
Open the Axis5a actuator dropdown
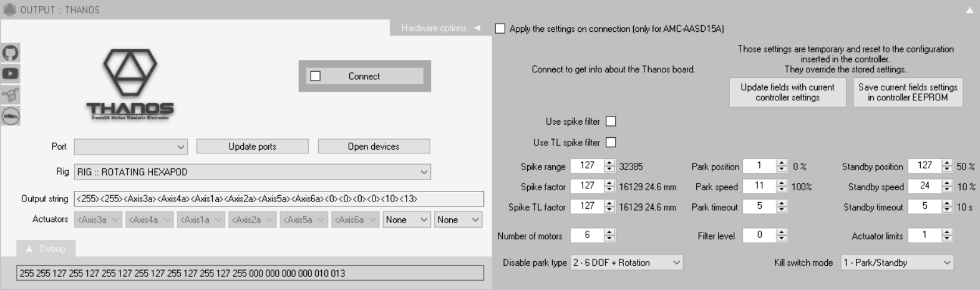(304, 220)
